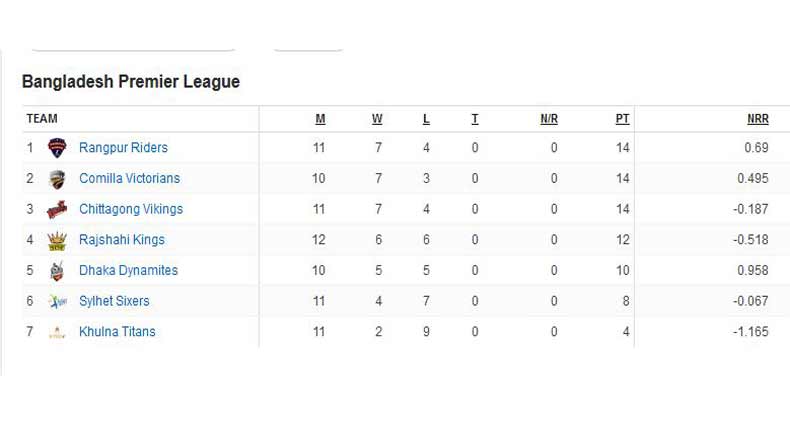Sort table by the M column header
Image resolution: width=790 pixels, height=425 pixels.
(320, 119)
